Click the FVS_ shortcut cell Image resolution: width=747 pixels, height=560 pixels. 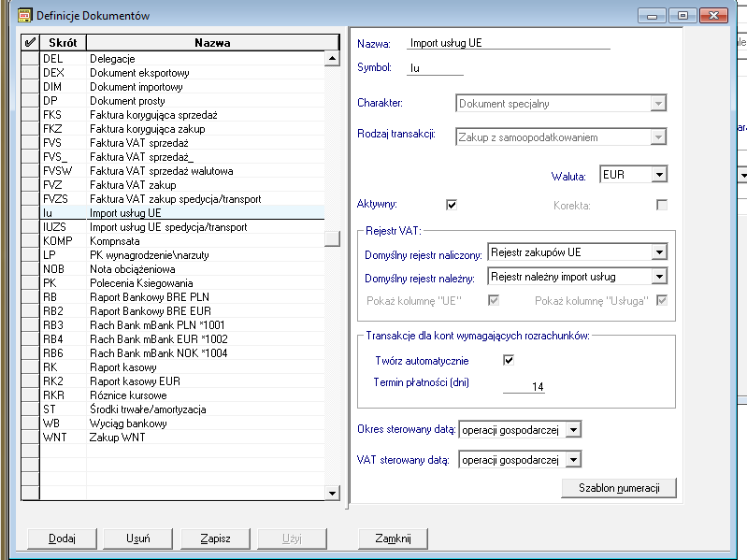point(63,157)
